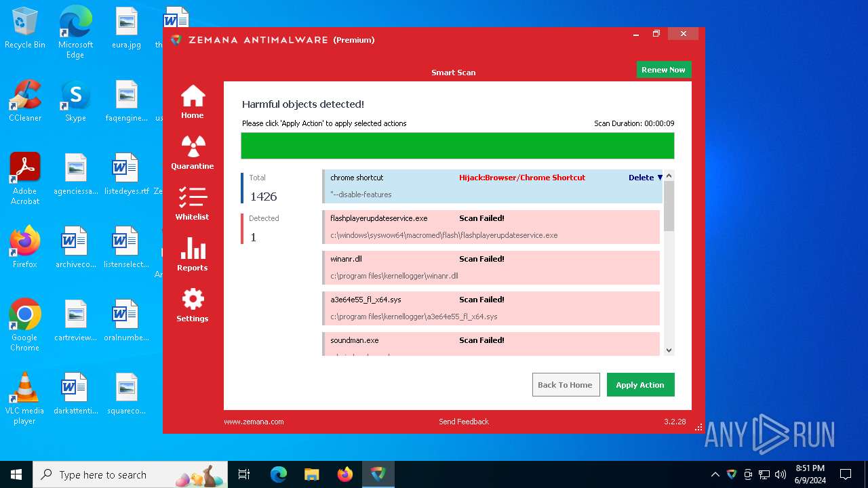The height and width of the screenshot is (488, 868).
Task: Select the squareco image file on desktop
Action: pyautogui.click(x=126, y=394)
